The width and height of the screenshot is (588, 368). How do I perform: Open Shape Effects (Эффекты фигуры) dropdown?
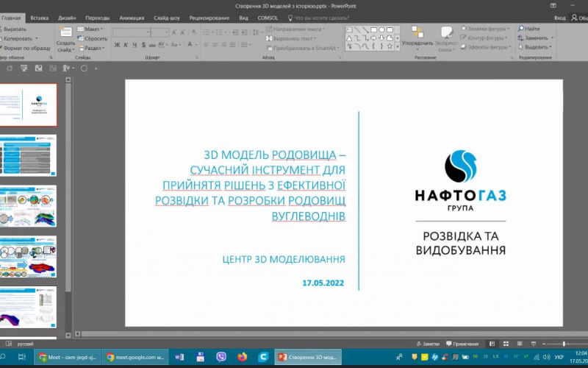(x=486, y=47)
